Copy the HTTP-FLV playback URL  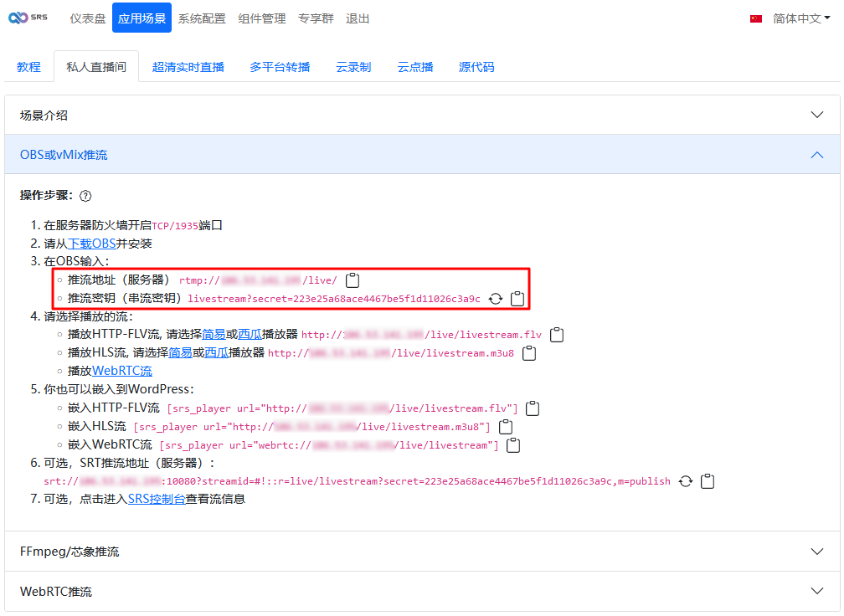tap(557, 335)
